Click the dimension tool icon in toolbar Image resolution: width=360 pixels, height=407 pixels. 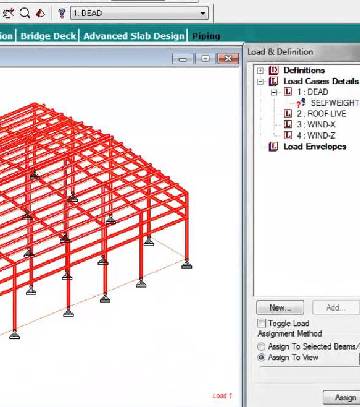coord(8,13)
